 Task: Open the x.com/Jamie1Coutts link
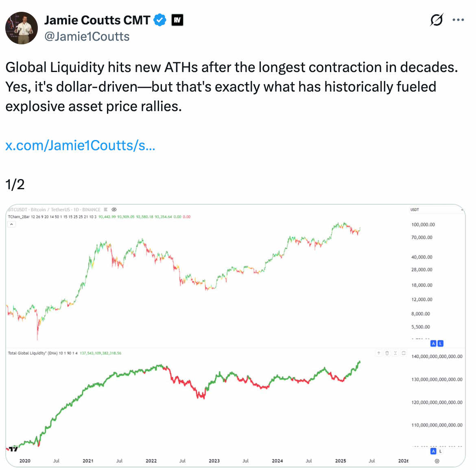pyautogui.click(x=80, y=145)
